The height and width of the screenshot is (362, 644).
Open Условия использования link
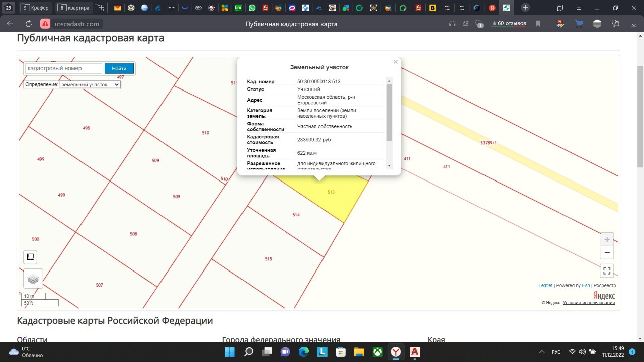click(589, 302)
